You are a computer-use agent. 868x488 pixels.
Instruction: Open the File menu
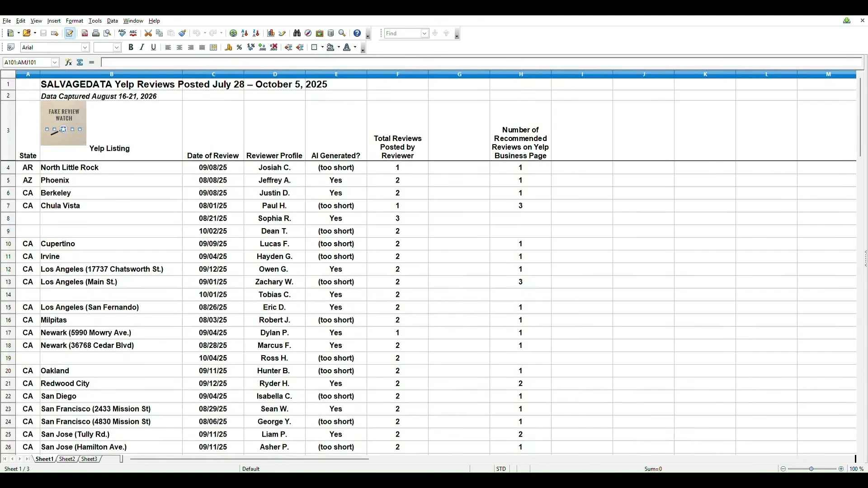tap(7, 21)
